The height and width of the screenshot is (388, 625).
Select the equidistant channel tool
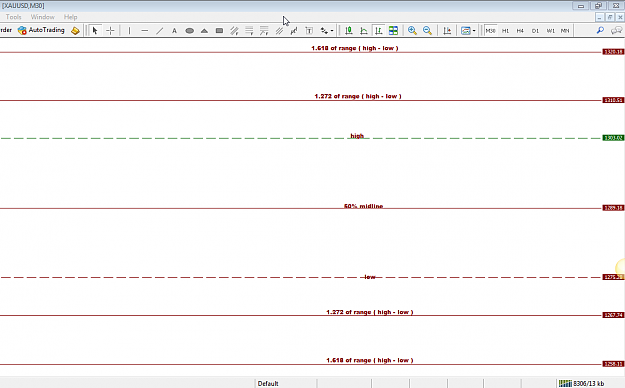tap(279, 31)
